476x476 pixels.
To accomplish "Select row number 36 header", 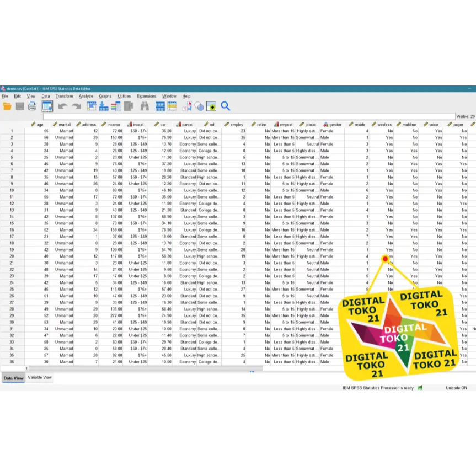I will pos(12,362).
